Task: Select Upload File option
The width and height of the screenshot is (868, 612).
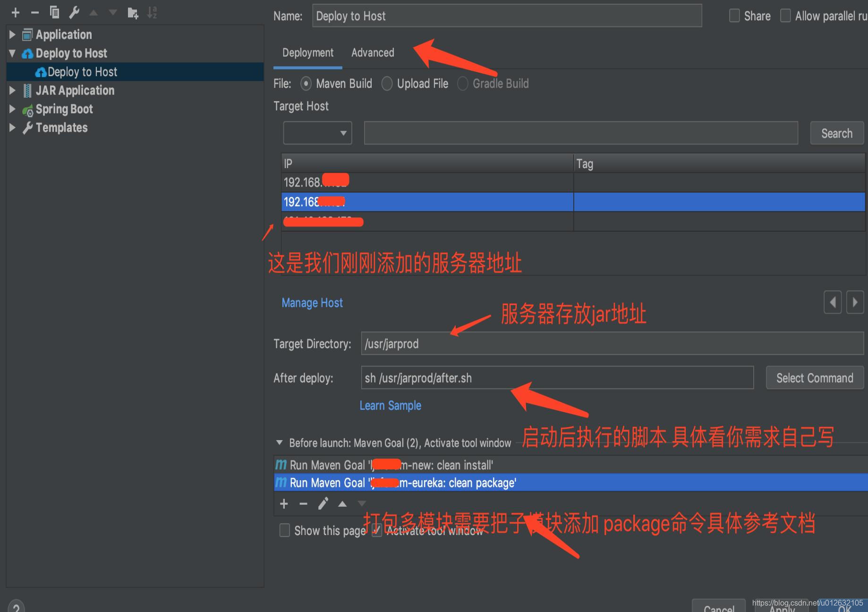Action: [x=387, y=84]
